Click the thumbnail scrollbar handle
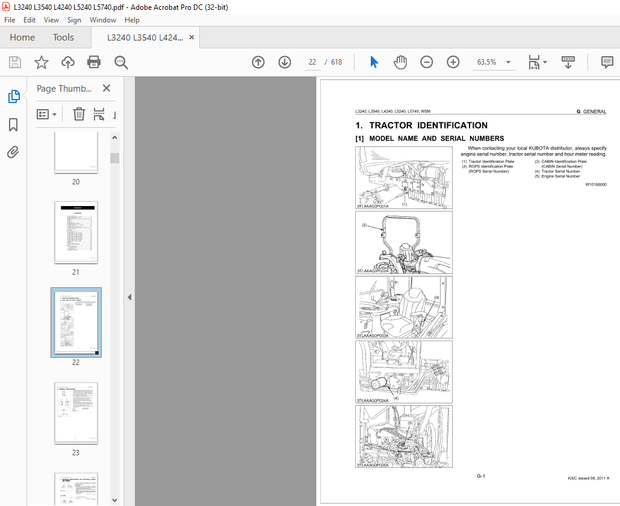620x506 pixels. pyautogui.click(x=115, y=158)
